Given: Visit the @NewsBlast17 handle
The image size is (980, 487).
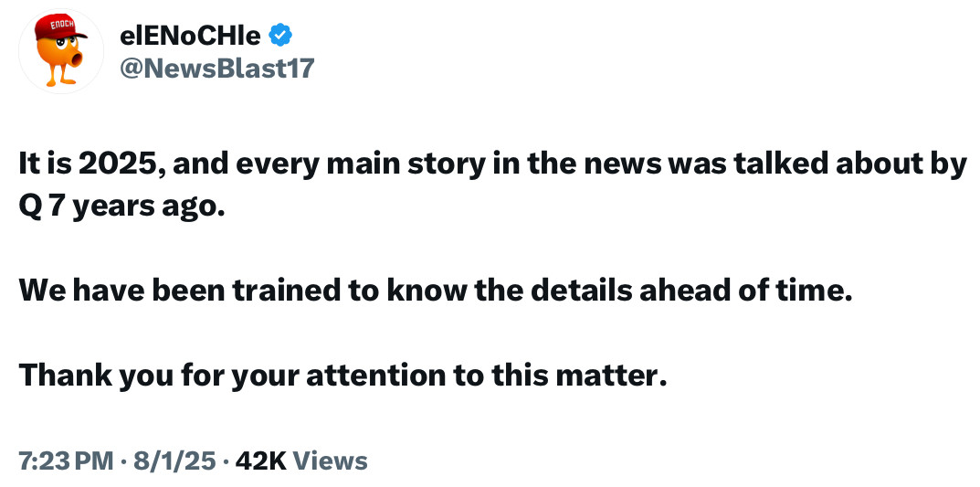Looking at the screenshot, I should pyautogui.click(x=216, y=67).
